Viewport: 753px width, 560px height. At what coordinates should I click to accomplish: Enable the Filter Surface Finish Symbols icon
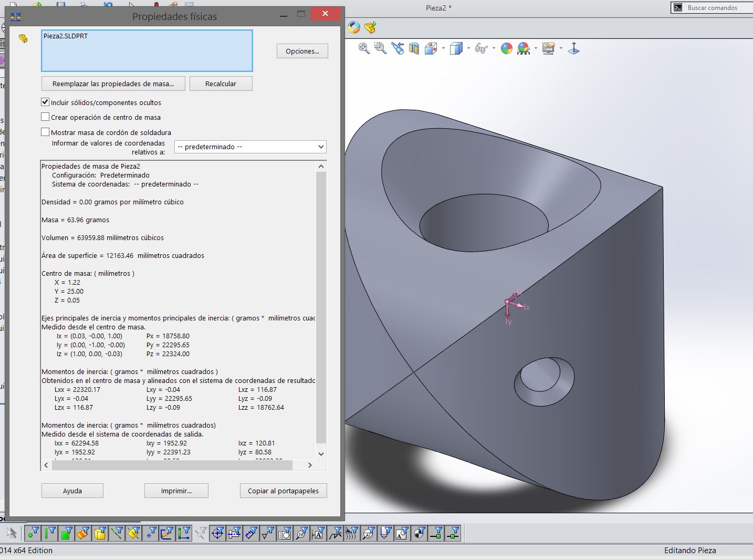coord(268,533)
